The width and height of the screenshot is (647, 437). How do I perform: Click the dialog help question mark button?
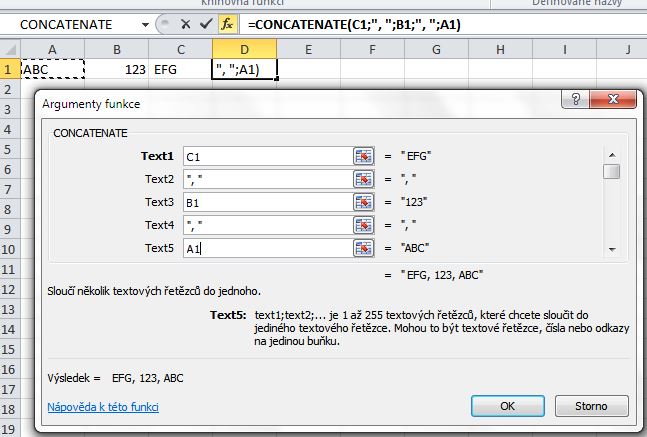click(574, 101)
